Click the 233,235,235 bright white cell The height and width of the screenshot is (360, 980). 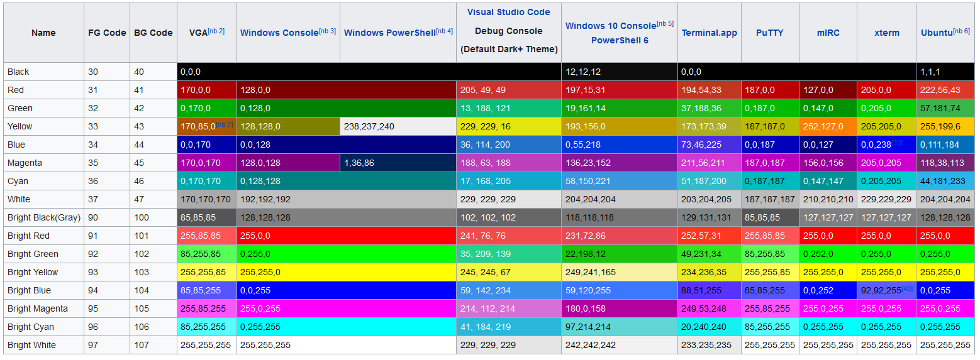pos(710,345)
